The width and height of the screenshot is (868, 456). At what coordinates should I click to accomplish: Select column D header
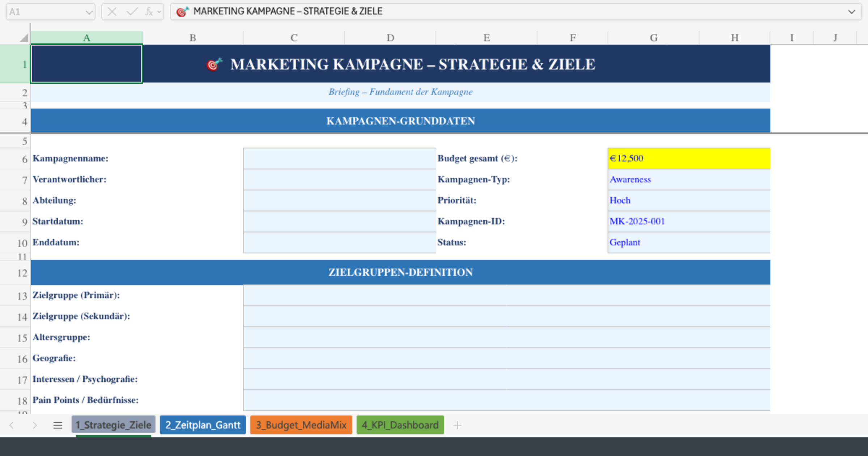pyautogui.click(x=390, y=38)
